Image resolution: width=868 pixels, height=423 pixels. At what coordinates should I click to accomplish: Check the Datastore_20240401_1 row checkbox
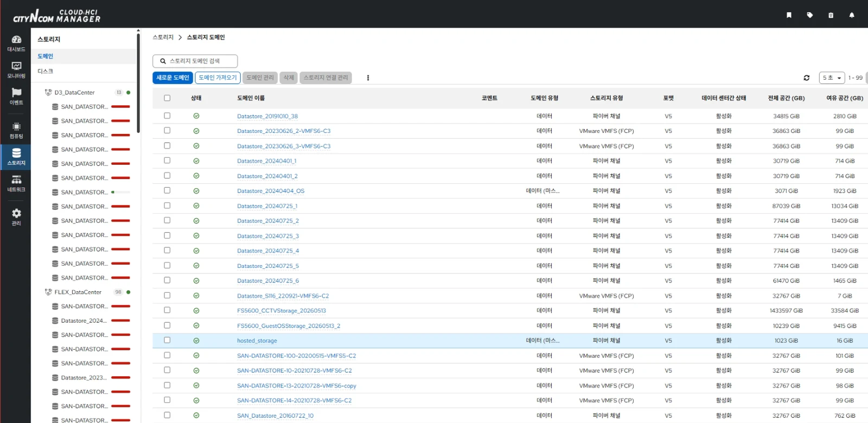tap(167, 161)
